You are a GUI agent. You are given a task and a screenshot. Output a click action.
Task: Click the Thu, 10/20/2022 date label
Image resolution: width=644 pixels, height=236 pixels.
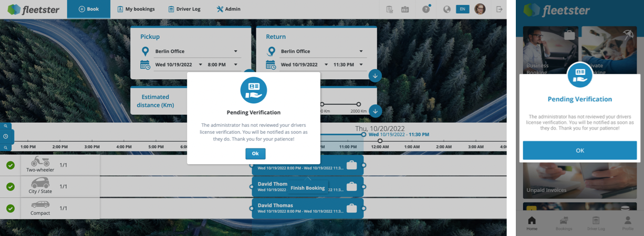(380, 128)
